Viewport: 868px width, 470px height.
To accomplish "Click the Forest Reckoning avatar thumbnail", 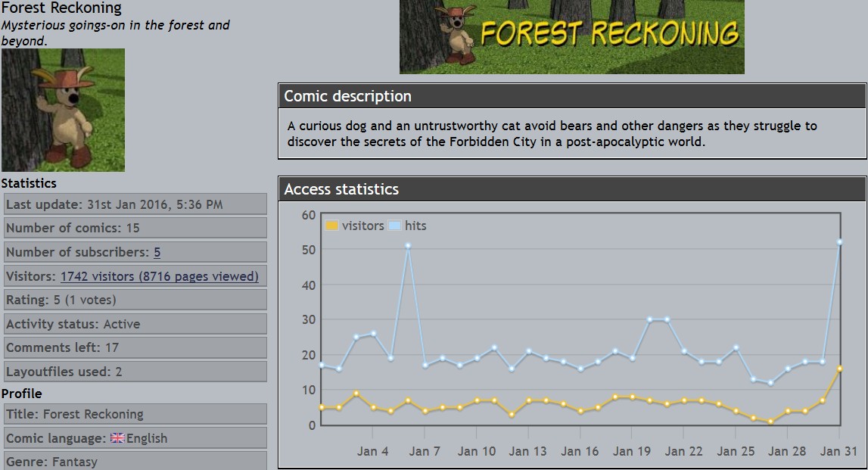I will pyautogui.click(x=63, y=110).
